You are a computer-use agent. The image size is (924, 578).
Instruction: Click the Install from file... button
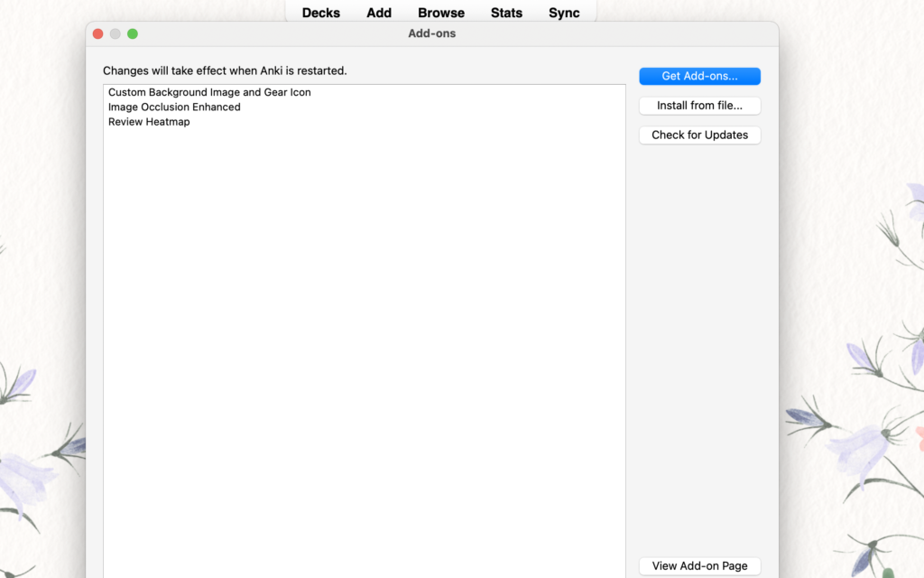click(x=699, y=106)
